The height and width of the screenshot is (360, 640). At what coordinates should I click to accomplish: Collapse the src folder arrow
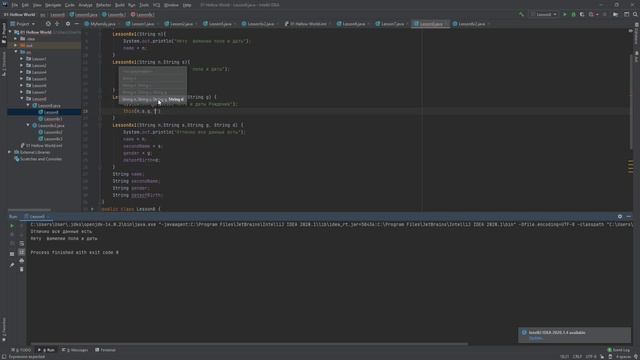click(x=16, y=52)
